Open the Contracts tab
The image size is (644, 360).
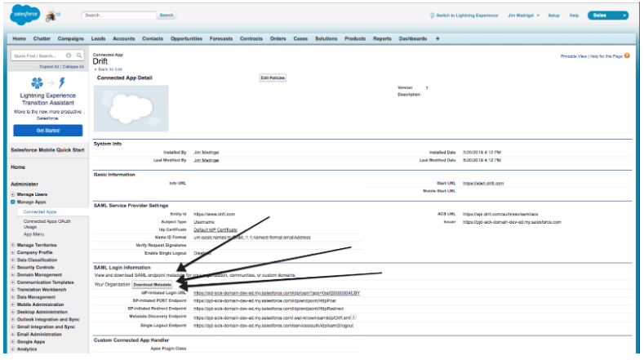click(251, 38)
